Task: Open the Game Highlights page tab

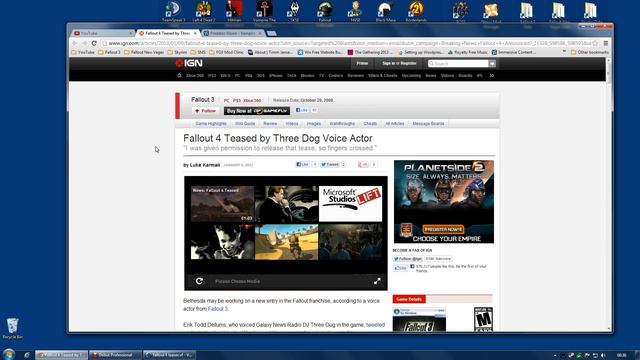Action: point(211,124)
